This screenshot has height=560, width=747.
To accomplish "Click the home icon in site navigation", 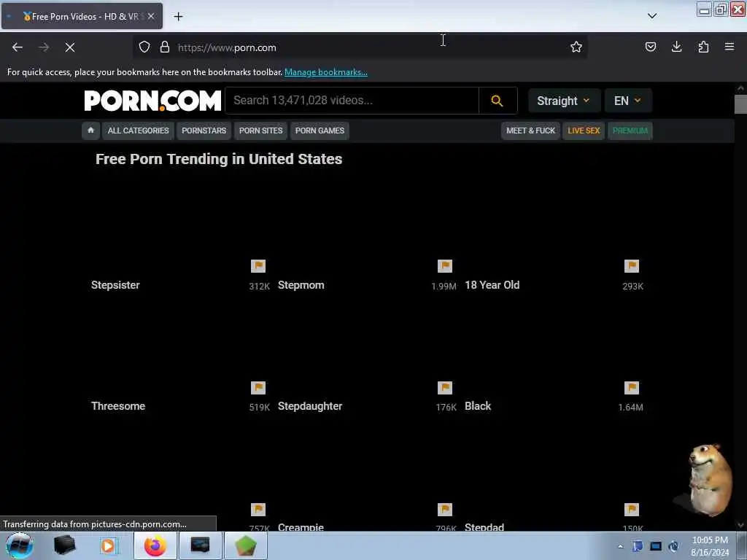I will pos(90,131).
